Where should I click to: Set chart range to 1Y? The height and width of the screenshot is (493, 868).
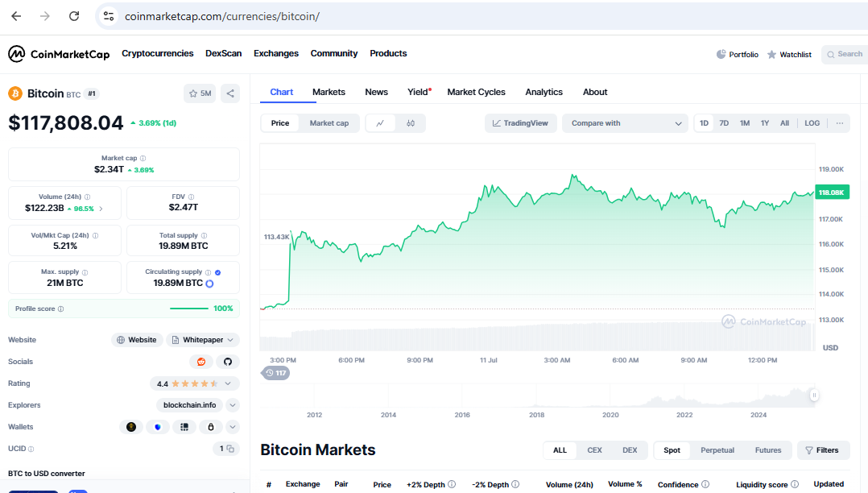765,123
